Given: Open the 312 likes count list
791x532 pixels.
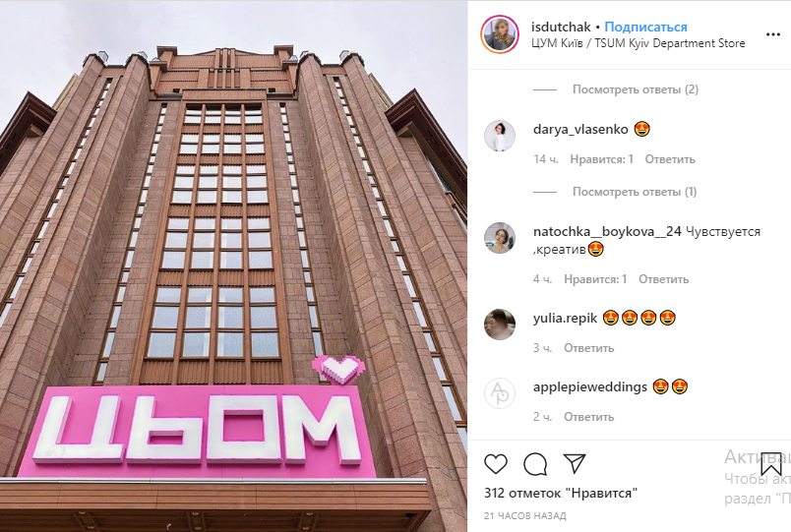Looking at the screenshot, I should pos(561,494).
